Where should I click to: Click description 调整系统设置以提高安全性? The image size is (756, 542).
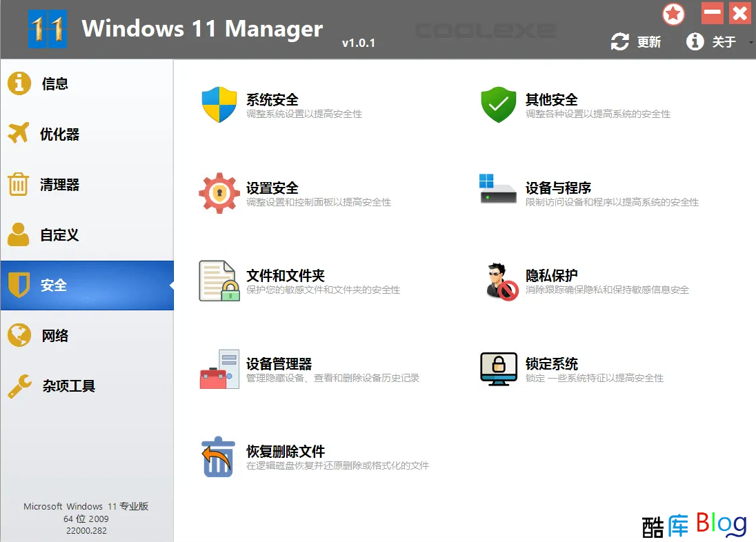coord(304,114)
